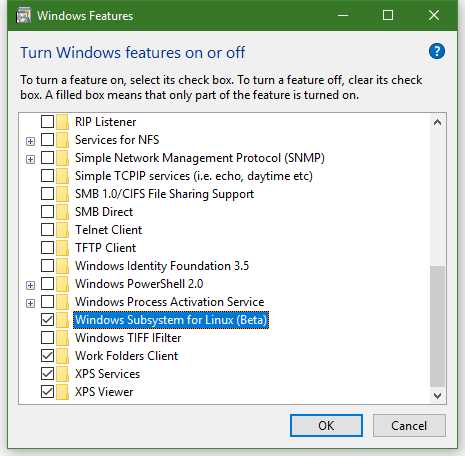
Task: Enable the Simple TCPIP services checkbox
Action: [x=47, y=176]
